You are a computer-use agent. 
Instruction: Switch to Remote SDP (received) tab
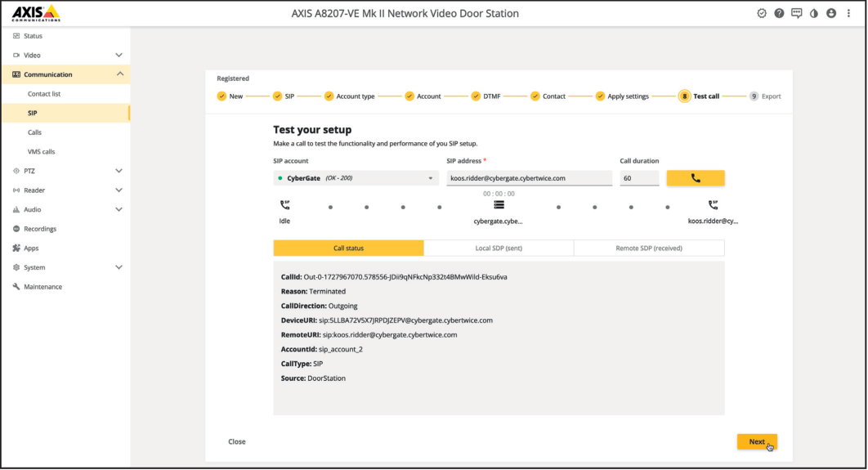click(649, 248)
